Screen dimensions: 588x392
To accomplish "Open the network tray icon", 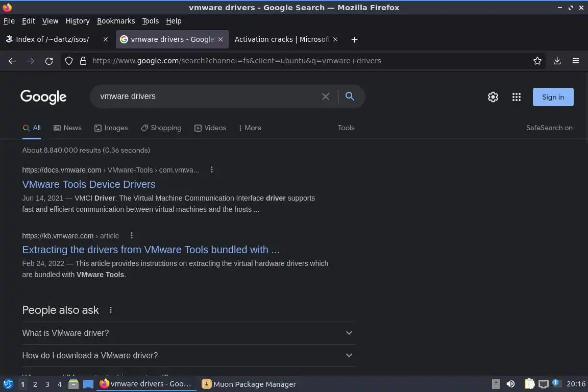I will (544, 384).
